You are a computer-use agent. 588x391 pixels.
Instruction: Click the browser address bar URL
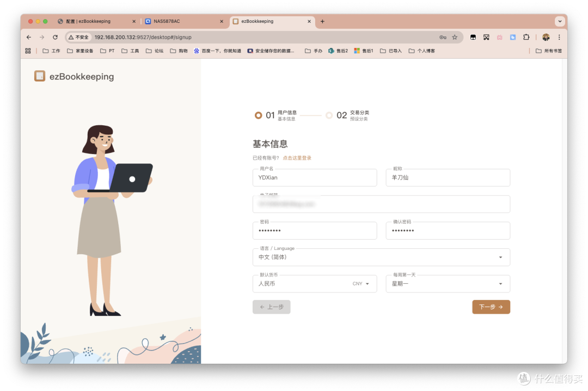pos(143,37)
